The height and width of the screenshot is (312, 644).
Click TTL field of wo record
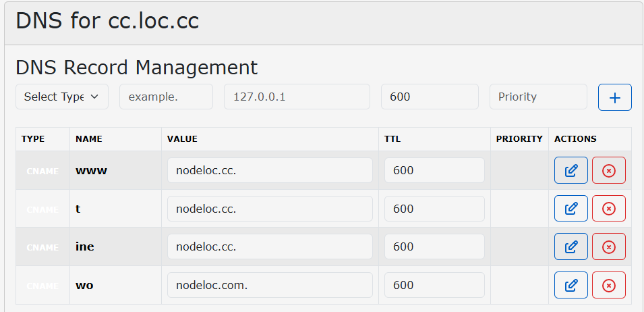point(434,285)
